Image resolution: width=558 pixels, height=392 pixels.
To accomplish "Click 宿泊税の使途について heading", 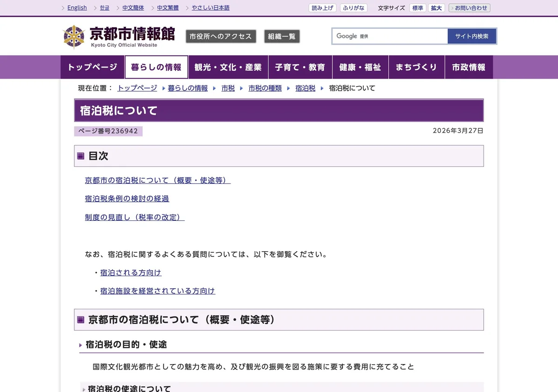I will [129, 388].
